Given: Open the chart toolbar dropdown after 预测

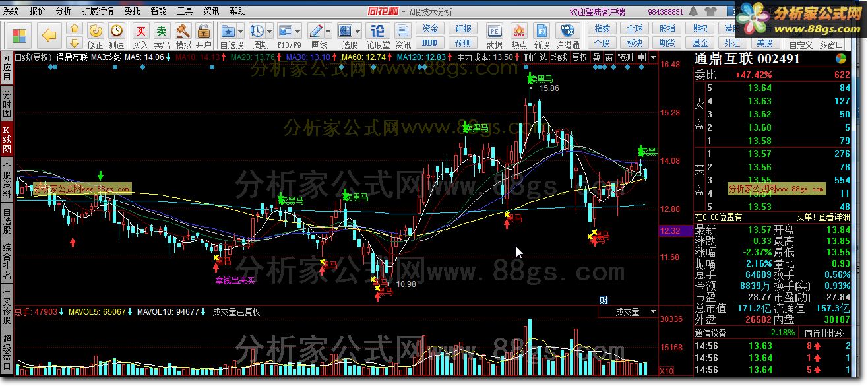Looking at the screenshot, I should [x=654, y=57].
